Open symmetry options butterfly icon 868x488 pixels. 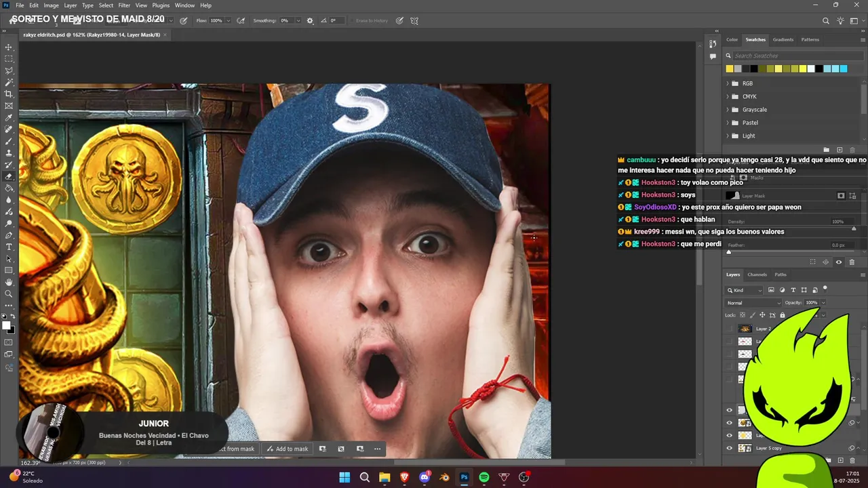pos(414,21)
